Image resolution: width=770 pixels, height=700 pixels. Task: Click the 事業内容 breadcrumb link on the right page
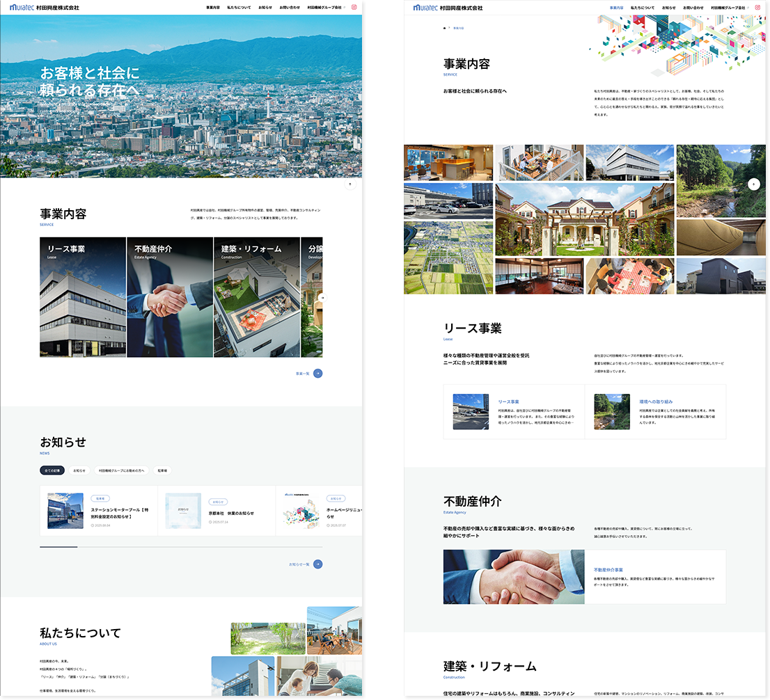tap(458, 28)
